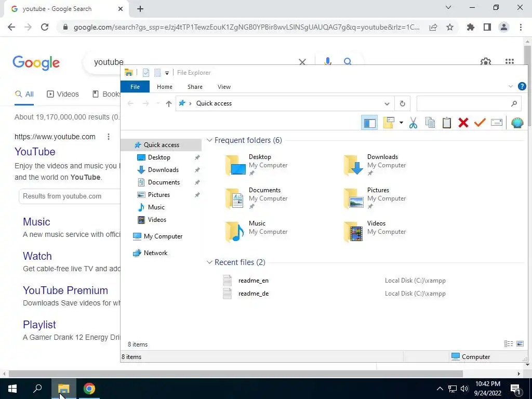Select My Computer in navigation pane
532x399 pixels.
click(x=163, y=236)
